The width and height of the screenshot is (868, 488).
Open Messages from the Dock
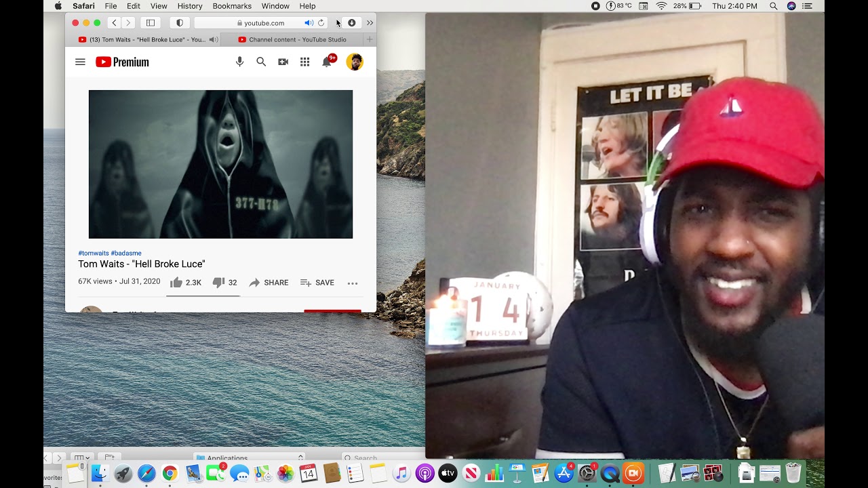[x=239, y=473]
